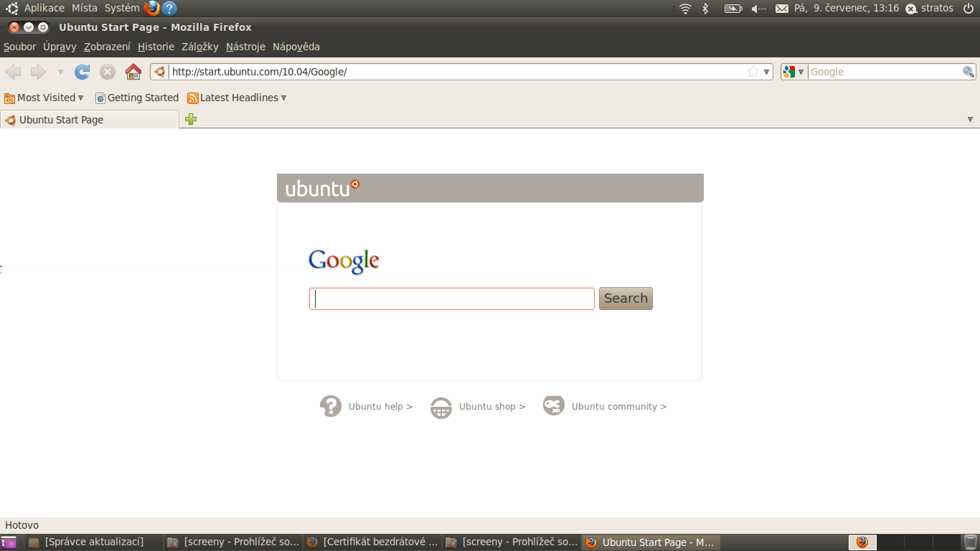Image resolution: width=980 pixels, height=551 pixels.
Task: Open the Ubuntu help link
Action: 380,406
